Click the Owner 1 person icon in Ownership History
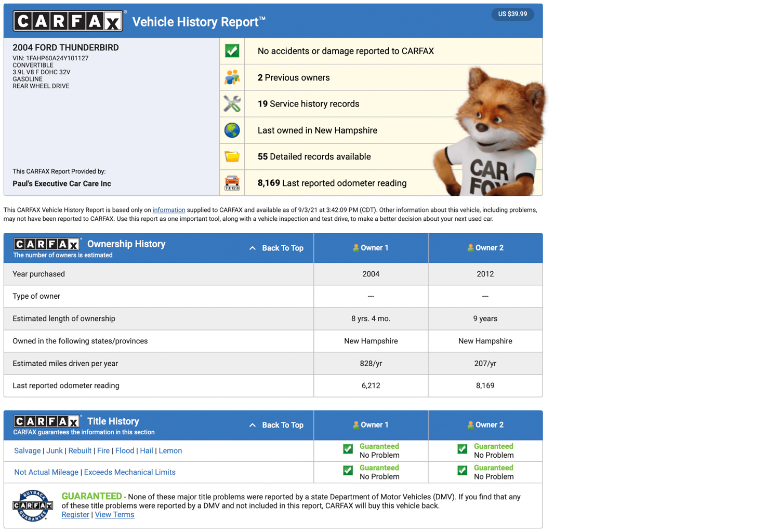Viewport: 779px width, 532px height. pyautogui.click(x=356, y=248)
